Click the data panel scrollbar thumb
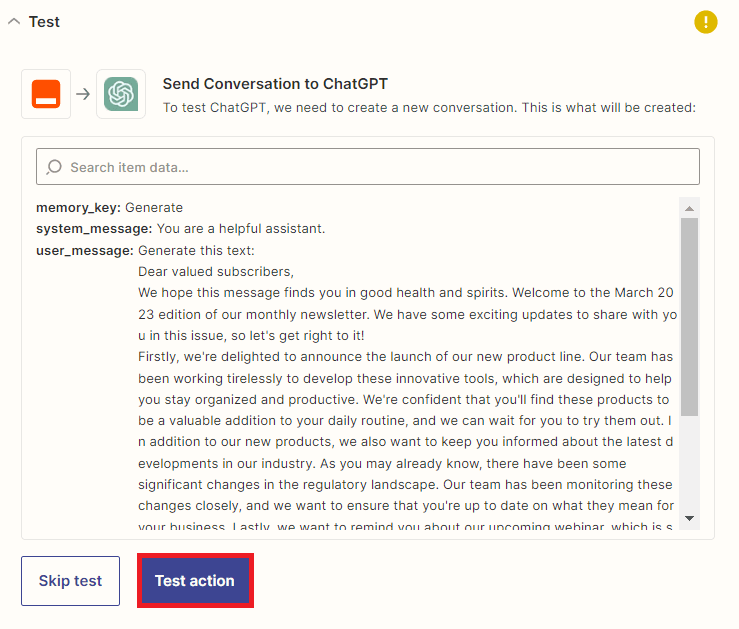Viewport: 739px width, 629px height. coord(688,315)
